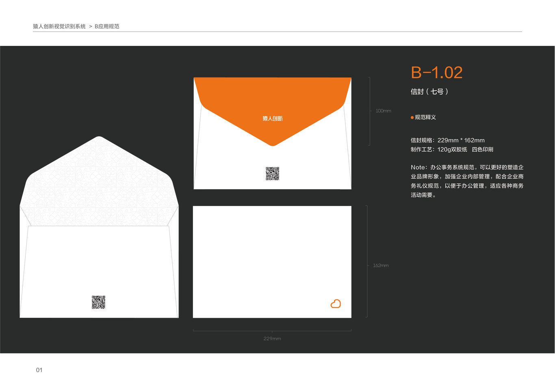This screenshot has height=392, width=555.
Task: Click the blank envelope front view
Action: [272, 262]
